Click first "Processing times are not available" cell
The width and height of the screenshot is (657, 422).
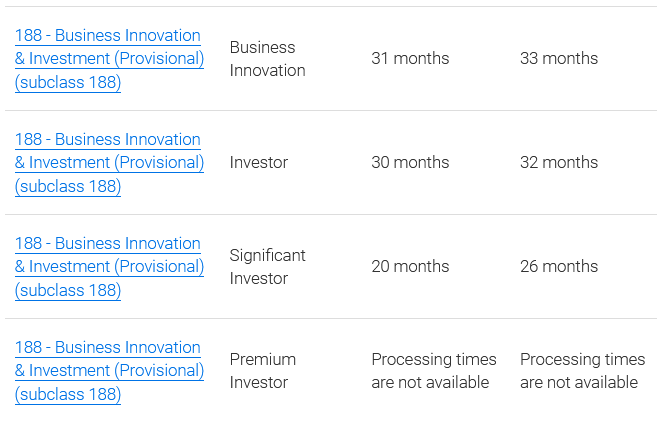tap(434, 371)
